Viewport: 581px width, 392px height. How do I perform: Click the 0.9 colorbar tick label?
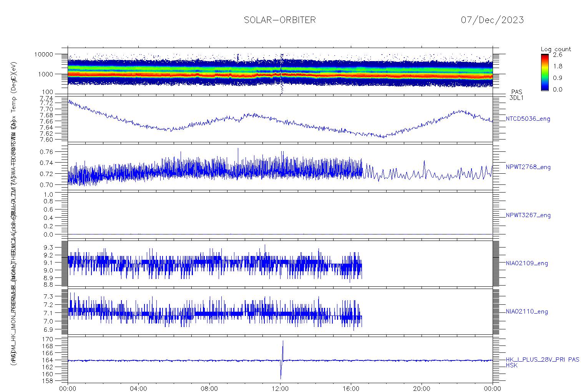558,78
